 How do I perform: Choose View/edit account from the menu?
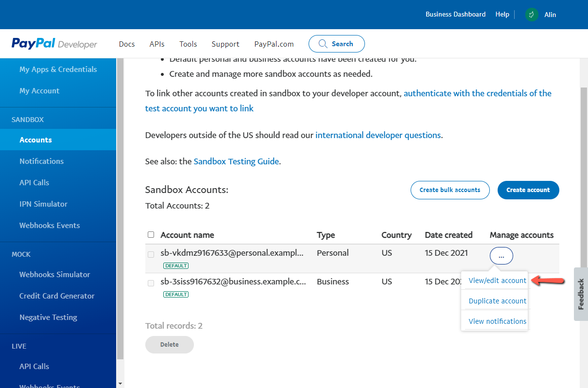498,281
